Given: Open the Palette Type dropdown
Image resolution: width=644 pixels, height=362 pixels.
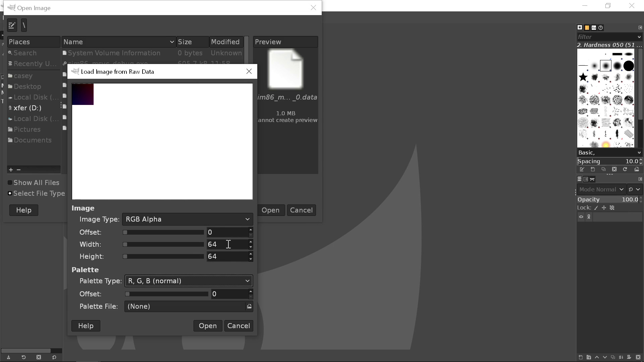Looking at the screenshot, I should (188, 281).
